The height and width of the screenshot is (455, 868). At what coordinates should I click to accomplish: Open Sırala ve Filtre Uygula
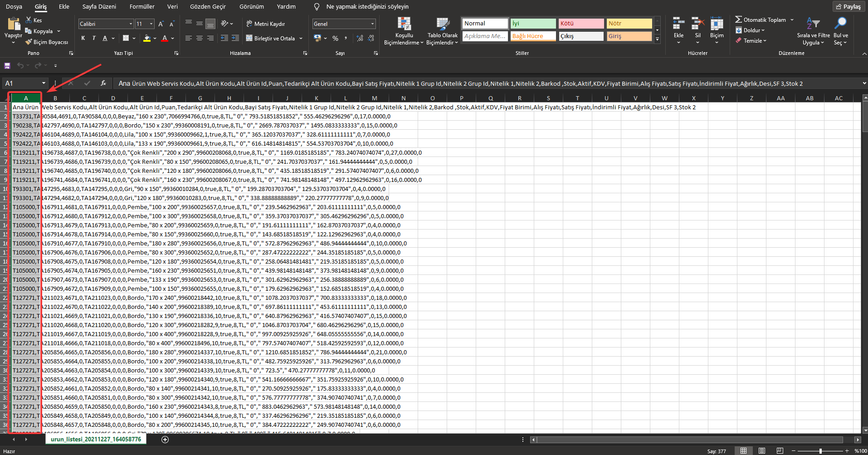(813, 31)
